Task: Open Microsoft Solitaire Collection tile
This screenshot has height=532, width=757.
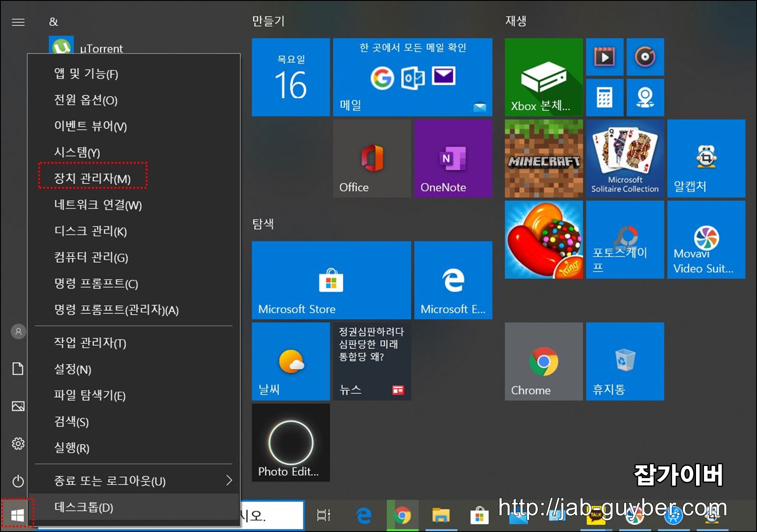Action: tap(625, 158)
